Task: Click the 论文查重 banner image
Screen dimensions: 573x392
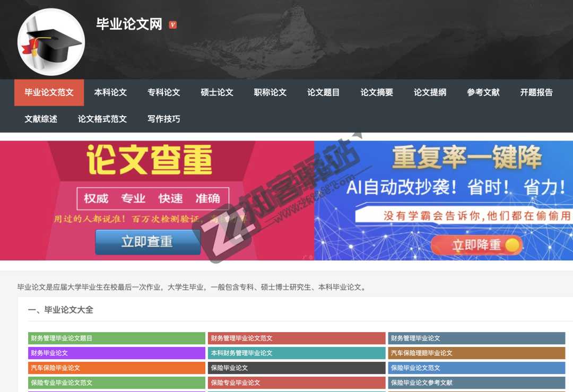Action: [x=157, y=201]
